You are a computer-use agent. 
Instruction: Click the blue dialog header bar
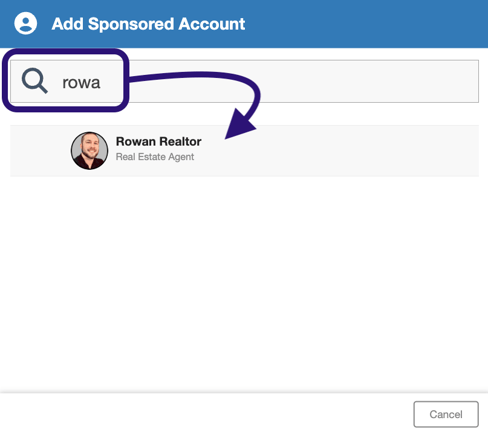click(244, 24)
